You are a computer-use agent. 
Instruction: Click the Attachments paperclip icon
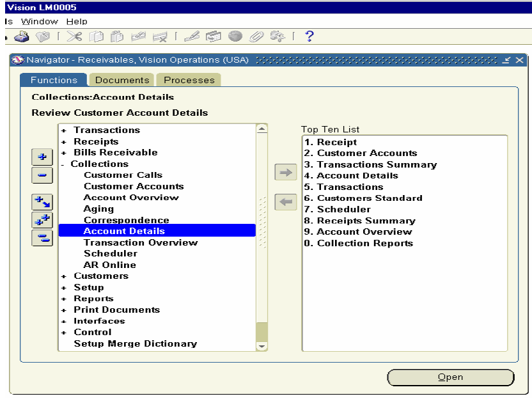pos(256,36)
